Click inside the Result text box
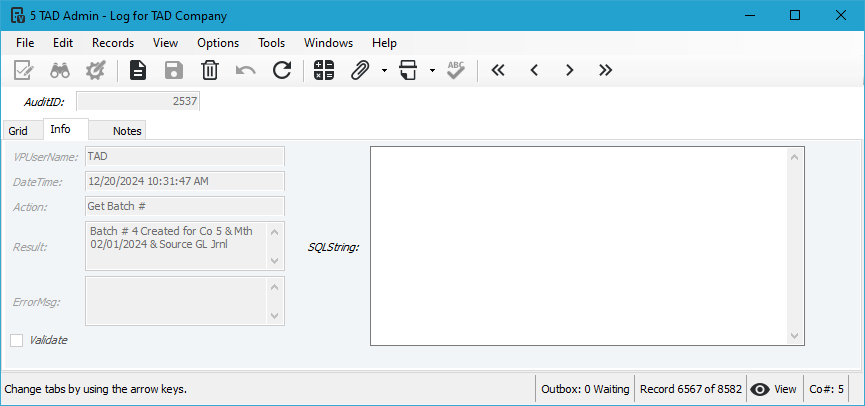Screen dimensions: 865x406 [177, 246]
